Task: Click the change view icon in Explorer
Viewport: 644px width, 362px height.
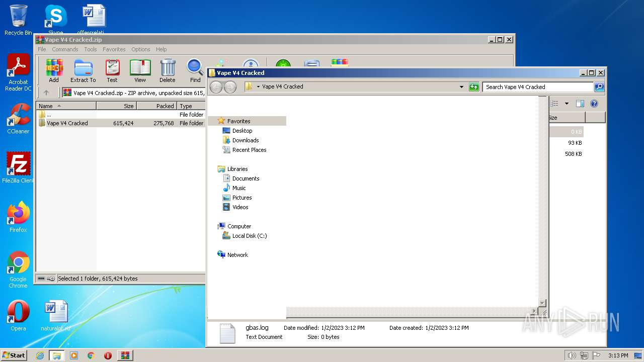Action: [x=554, y=104]
